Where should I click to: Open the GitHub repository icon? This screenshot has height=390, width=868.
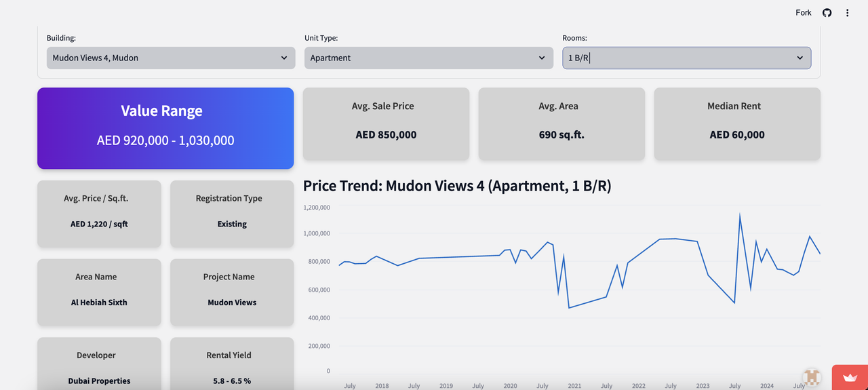827,13
